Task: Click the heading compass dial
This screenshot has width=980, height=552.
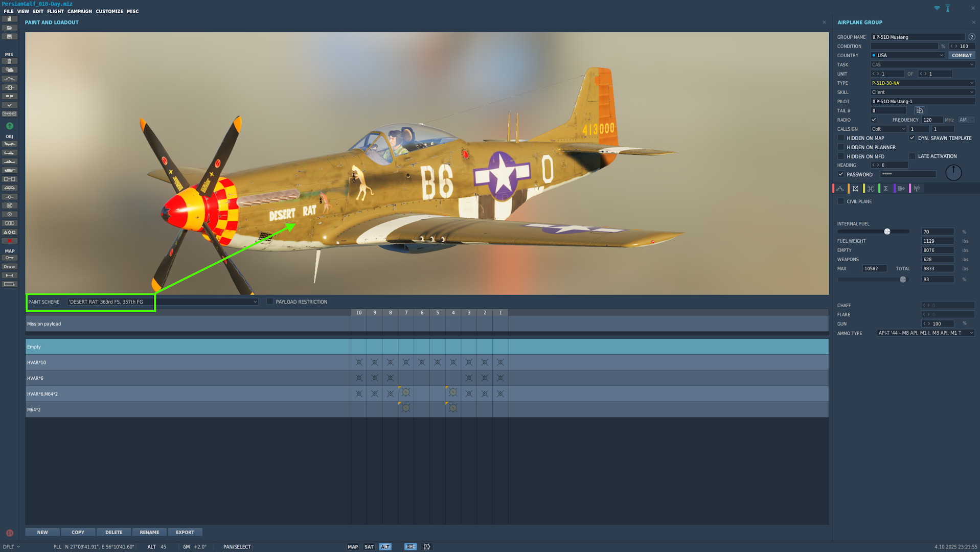Action: (953, 173)
